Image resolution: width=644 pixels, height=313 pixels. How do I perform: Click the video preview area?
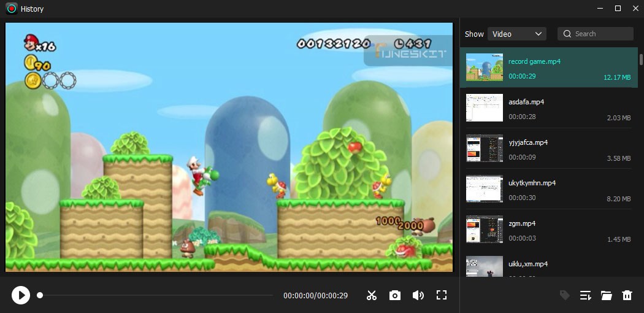[x=229, y=147]
